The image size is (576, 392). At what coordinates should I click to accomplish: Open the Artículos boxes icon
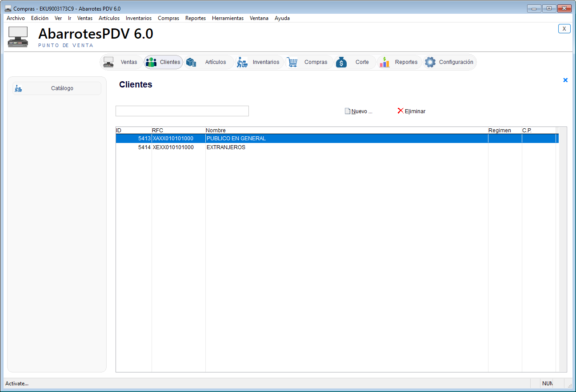[191, 62]
